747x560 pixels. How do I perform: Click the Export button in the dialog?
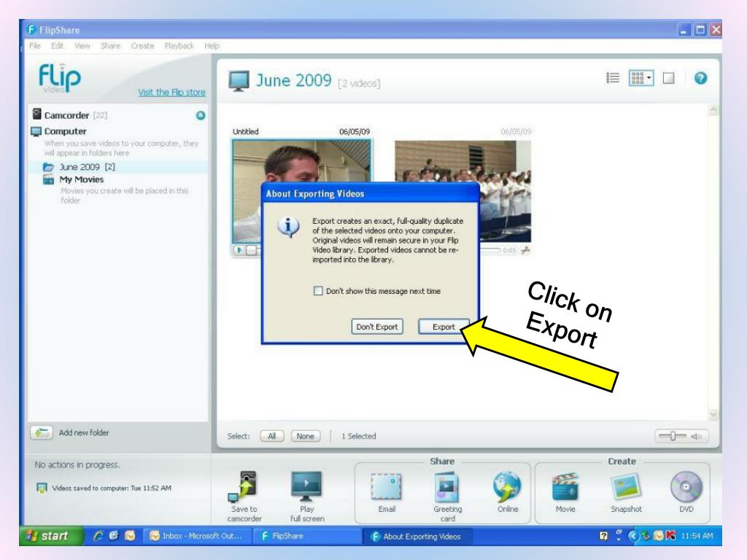[444, 327]
